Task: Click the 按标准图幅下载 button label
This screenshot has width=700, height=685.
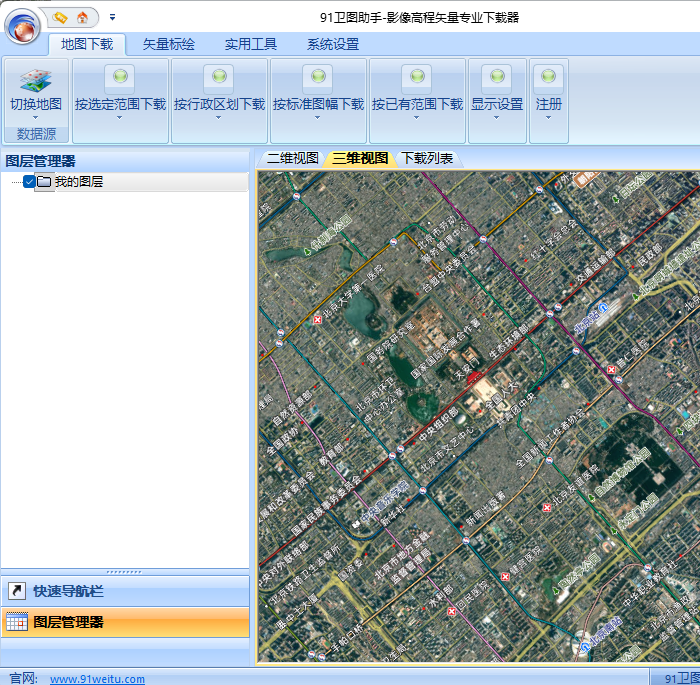Action: click(318, 104)
